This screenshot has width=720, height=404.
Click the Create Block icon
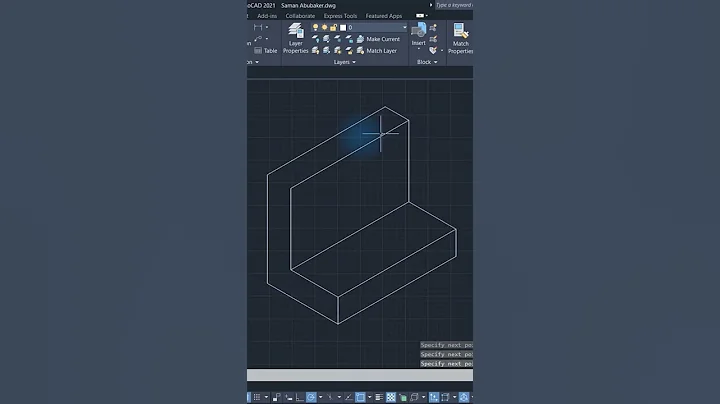[433, 28]
